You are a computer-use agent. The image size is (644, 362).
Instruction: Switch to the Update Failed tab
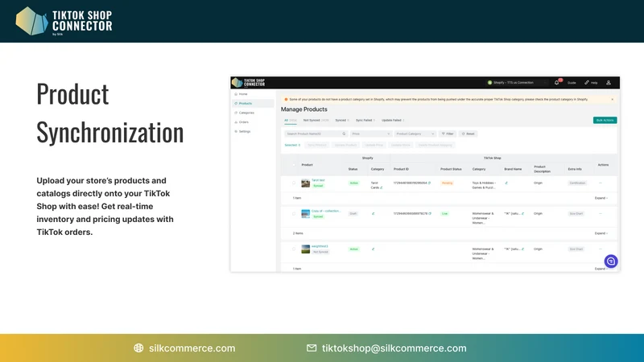[x=393, y=120]
